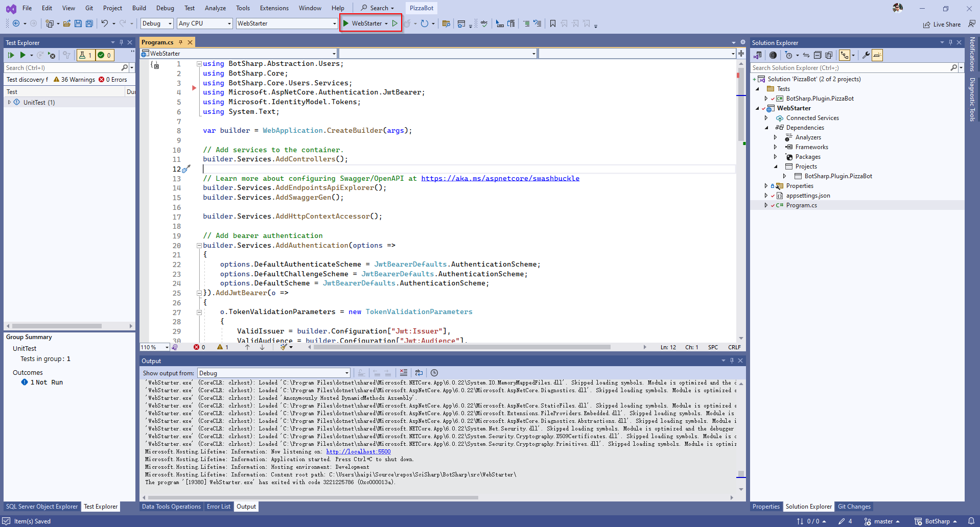Open the http://localhost:5500 link in Output

[358, 451]
